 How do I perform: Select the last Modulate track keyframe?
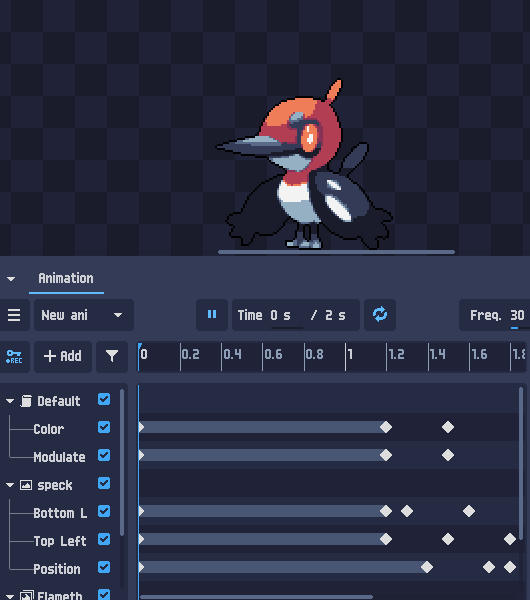click(448, 455)
